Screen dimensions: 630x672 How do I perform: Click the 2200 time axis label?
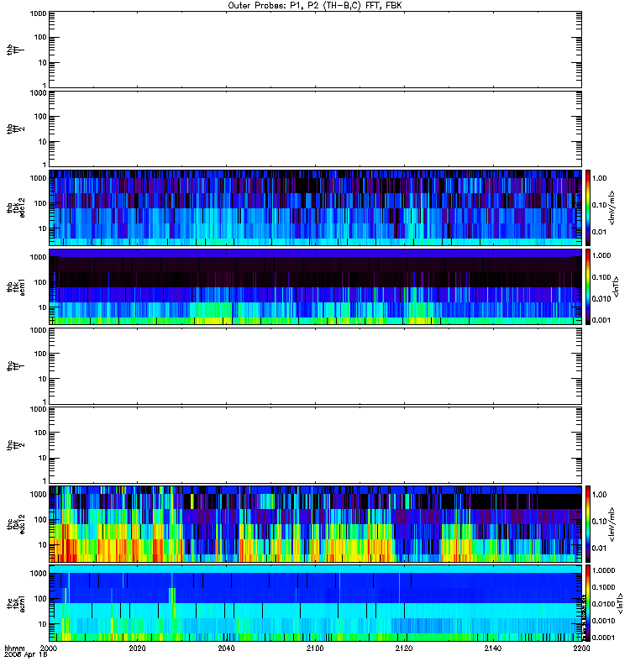pyautogui.click(x=581, y=648)
